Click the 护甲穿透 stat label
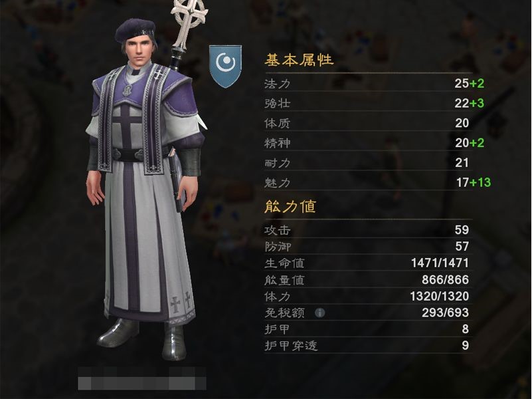This screenshot has width=532, height=399. point(291,345)
